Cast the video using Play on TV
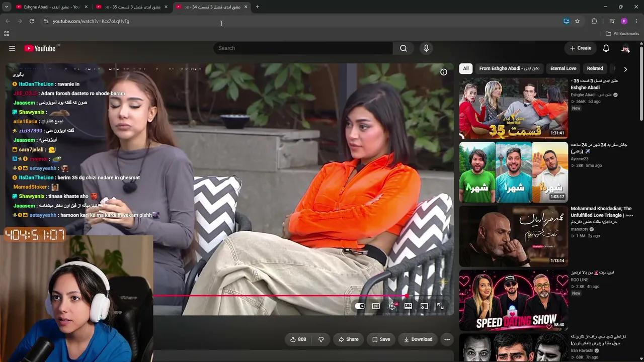The width and height of the screenshot is (644, 362). pyautogui.click(x=424, y=306)
